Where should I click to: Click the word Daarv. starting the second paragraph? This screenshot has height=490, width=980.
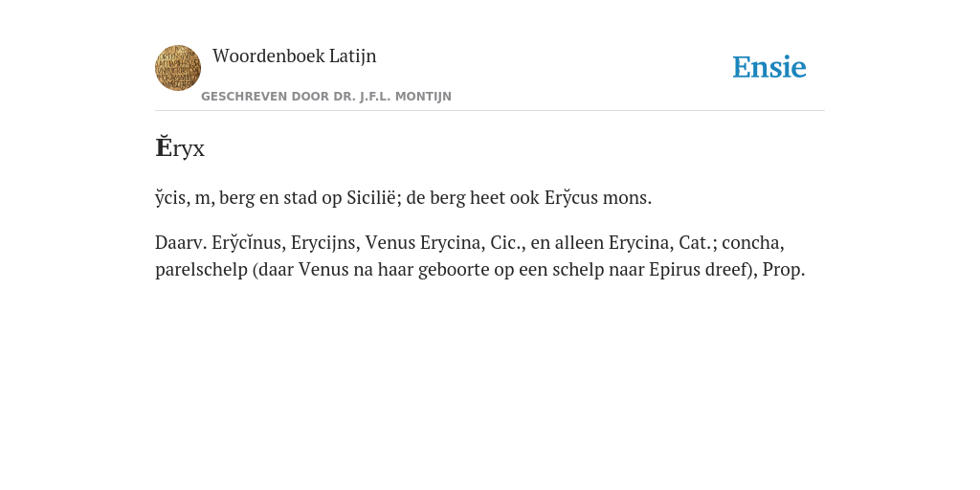pos(181,242)
